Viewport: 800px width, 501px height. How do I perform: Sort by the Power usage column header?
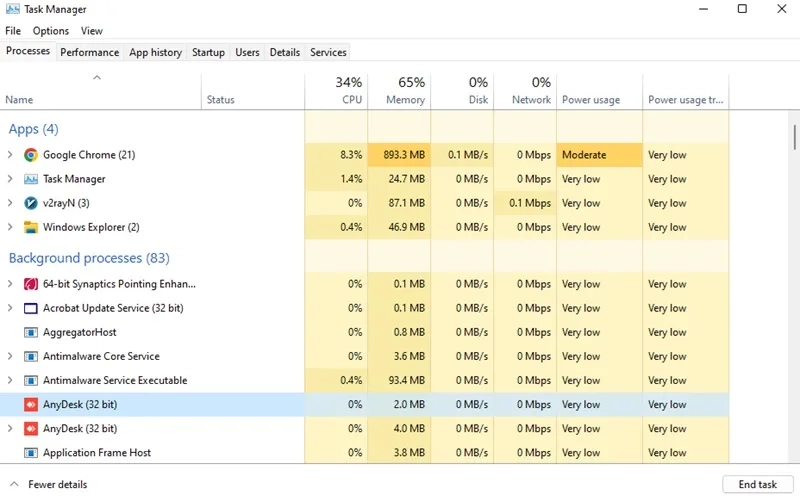(x=599, y=91)
